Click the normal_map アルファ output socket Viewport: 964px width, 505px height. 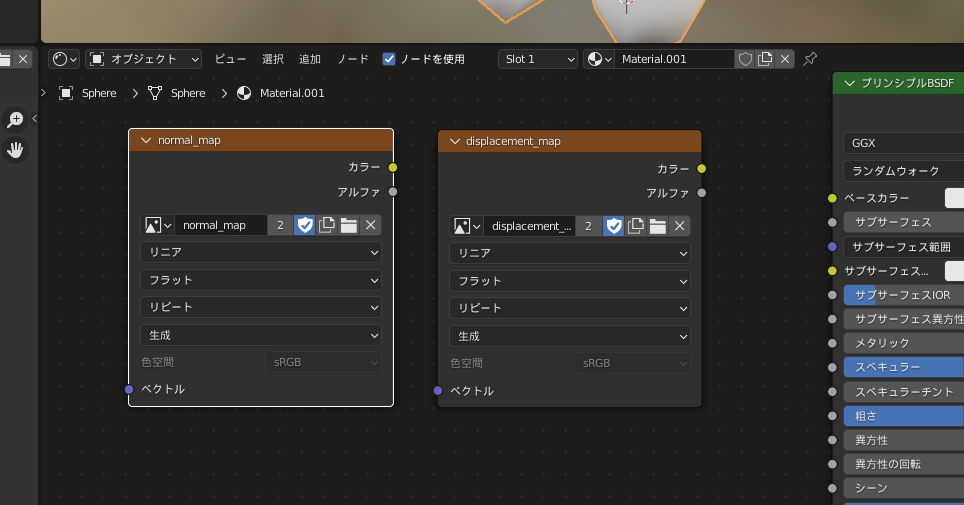[x=393, y=192]
